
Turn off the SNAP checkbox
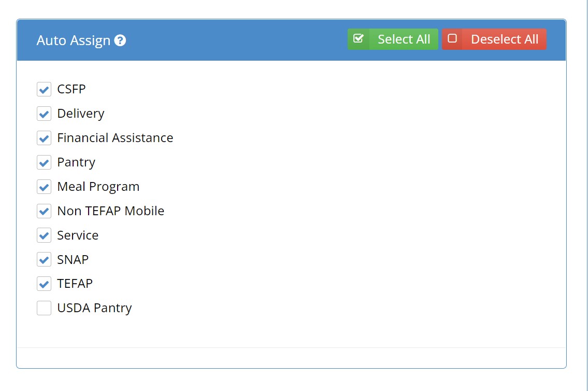[44, 259]
